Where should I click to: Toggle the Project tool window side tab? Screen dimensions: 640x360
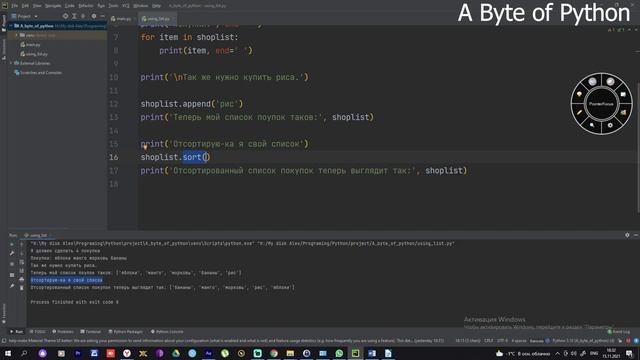tap(4, 23)
